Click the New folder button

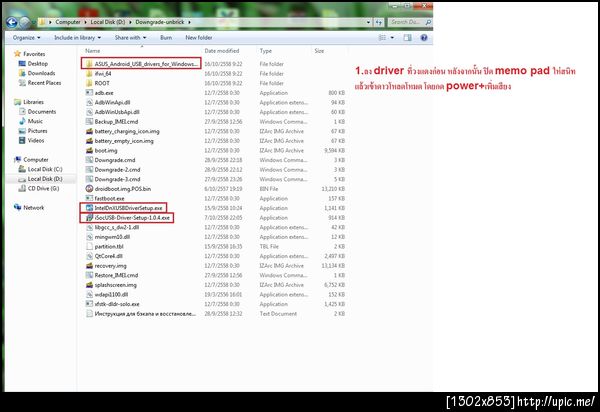[x=199, y=37]
